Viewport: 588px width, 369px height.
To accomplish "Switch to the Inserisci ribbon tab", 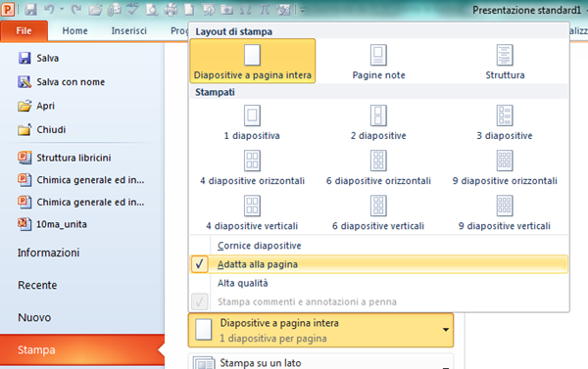I will 128,30.
